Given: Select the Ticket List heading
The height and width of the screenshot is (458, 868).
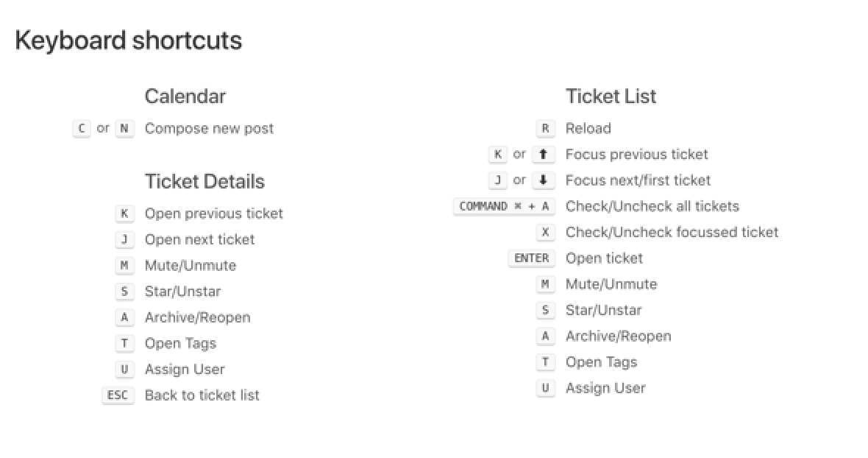Looking at the screenshot, I should pos(611,96).
